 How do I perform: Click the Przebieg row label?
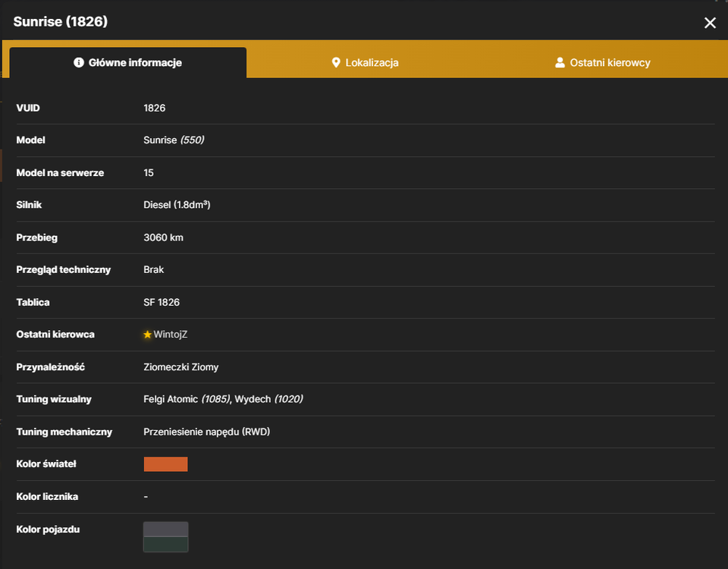point(36,237)
